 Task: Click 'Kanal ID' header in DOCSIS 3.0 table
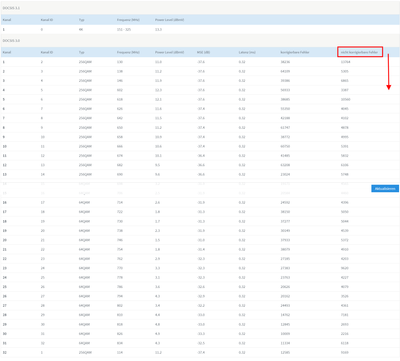[47, 52]
